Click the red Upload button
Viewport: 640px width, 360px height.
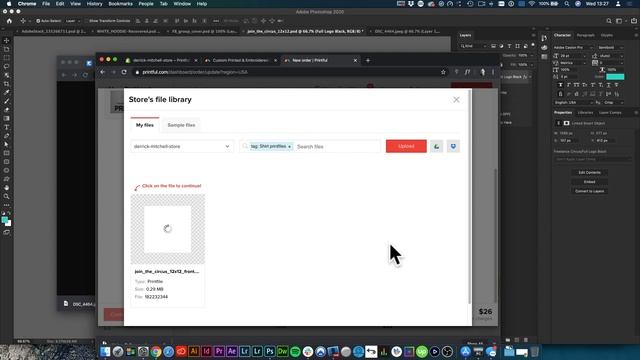point(406,146)
